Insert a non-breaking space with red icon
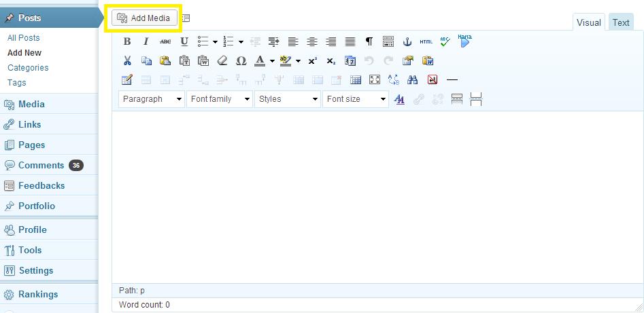The image size is (644, 313). [432, 79]
